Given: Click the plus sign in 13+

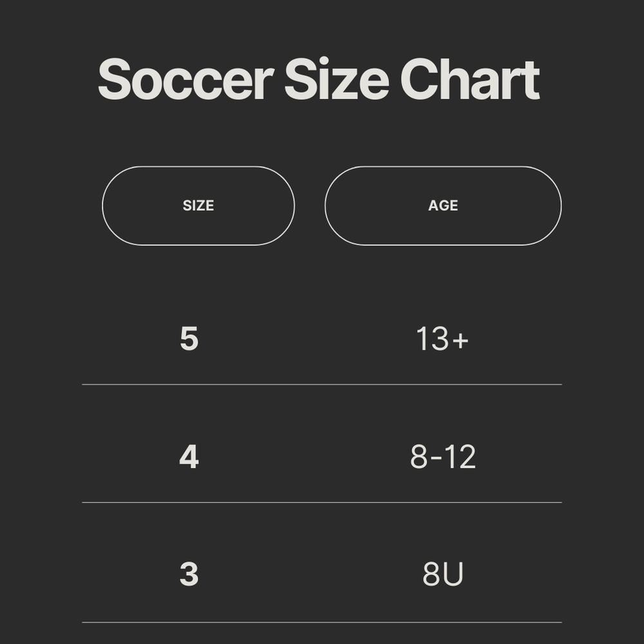Looking at the screenshot, I should [460, 340].
